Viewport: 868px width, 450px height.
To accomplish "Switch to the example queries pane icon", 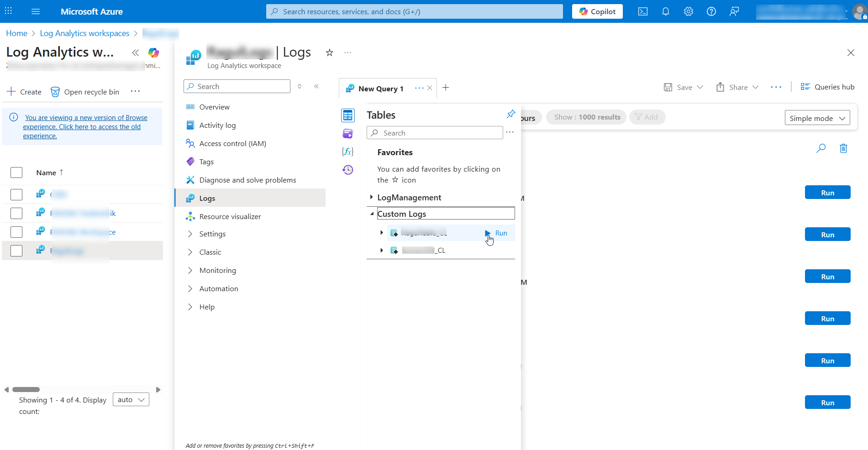I will coord(348,133).
